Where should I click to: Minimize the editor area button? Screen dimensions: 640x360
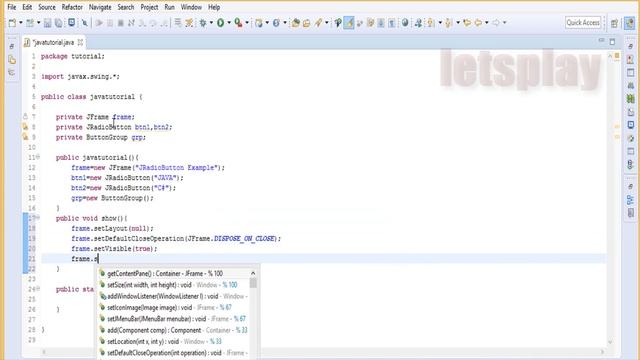pos(601,41)
